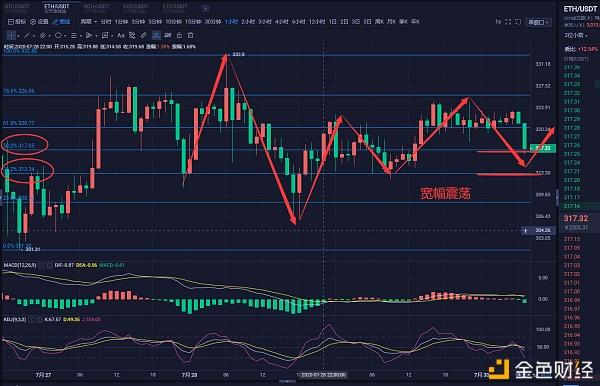Click the current price label 317.32 on axis
Screen dimensions: 600x386
[543, 148]
